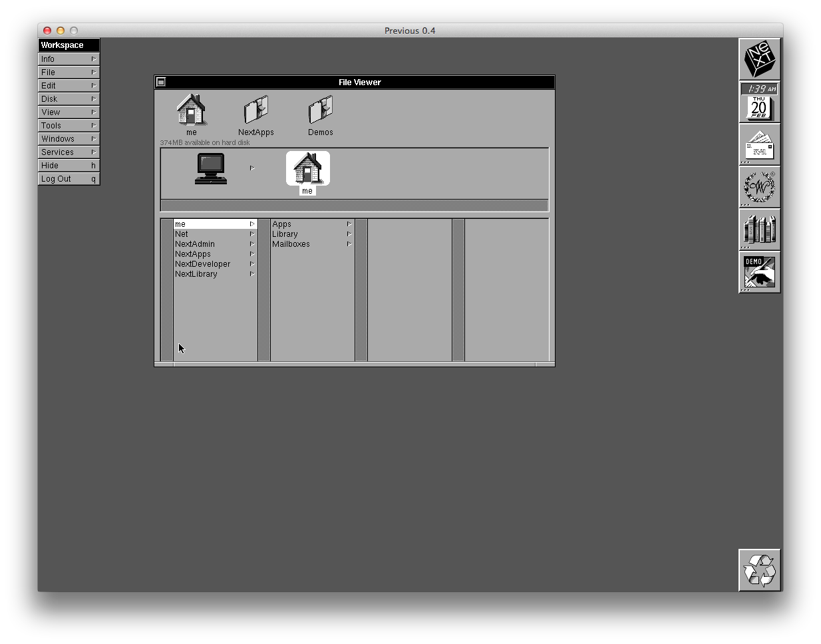
Task: Expand the Mailboxes folder arrow
Action: 349,244
